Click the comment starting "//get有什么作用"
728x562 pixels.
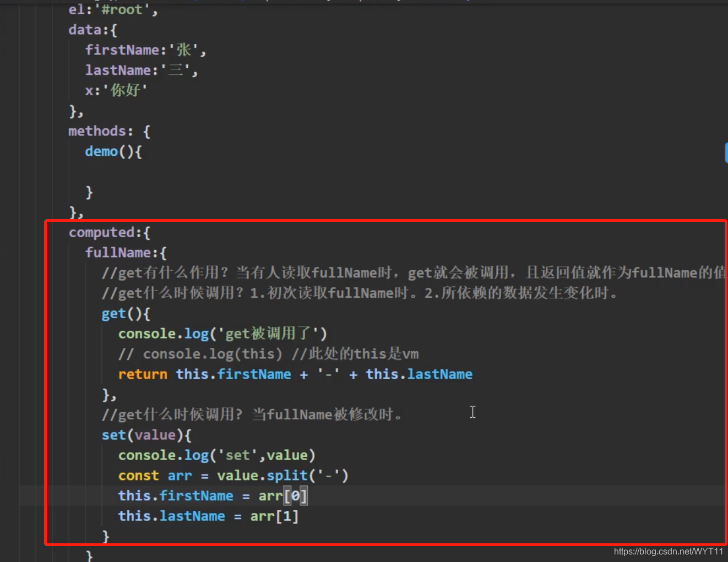pyautogui.click(x=413, y=272)
